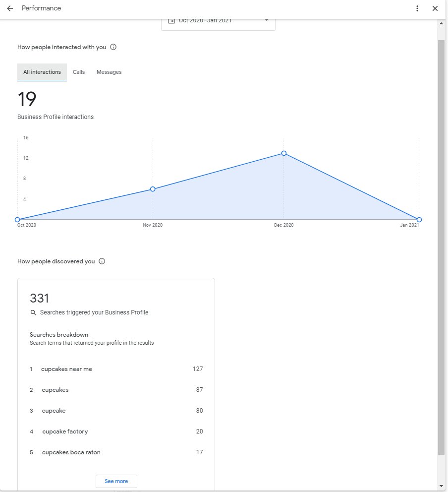Click the search magnifier icon by Searches triggered
This screenshot has width=448, height=492.
click(33, 312)
